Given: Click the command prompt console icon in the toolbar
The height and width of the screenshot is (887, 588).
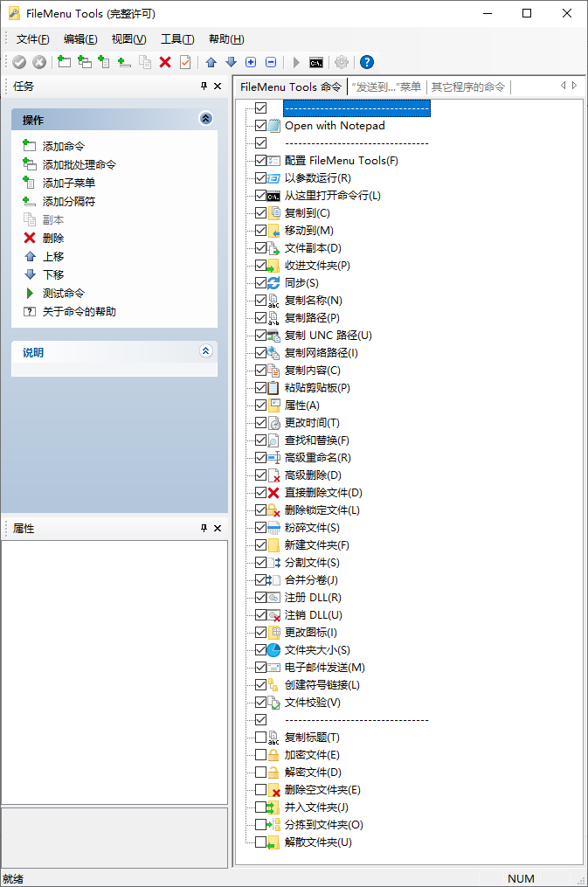Looking at the screenshot, I should coord(316,62).
